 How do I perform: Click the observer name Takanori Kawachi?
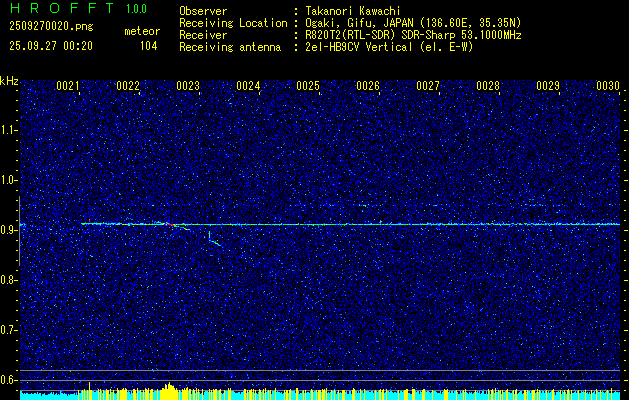coord(353,11)
